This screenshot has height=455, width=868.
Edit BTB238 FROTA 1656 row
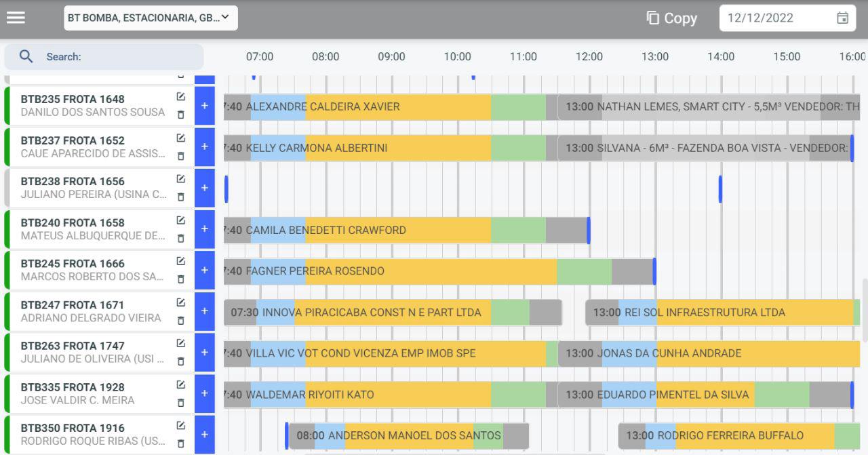(x=180, y=179)
